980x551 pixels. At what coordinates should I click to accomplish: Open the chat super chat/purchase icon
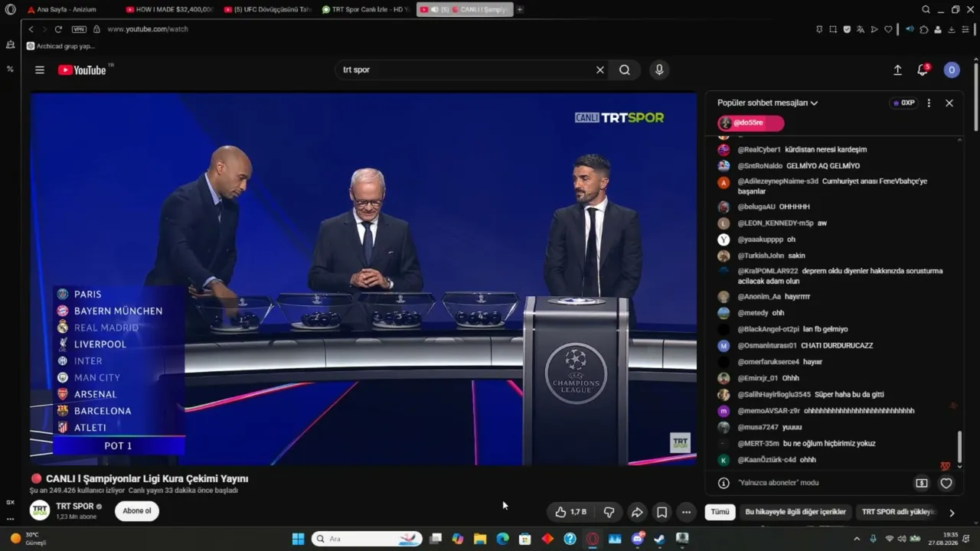[922, 483]
